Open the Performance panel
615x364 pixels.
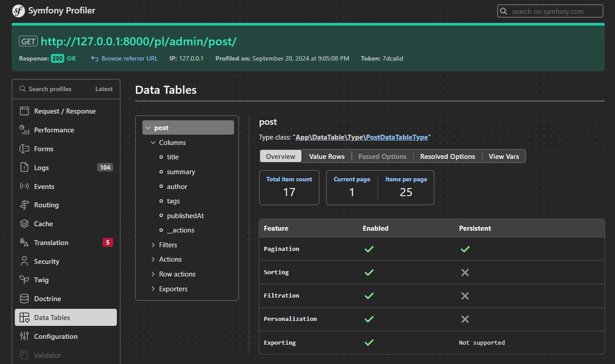(x=66, y=130)
